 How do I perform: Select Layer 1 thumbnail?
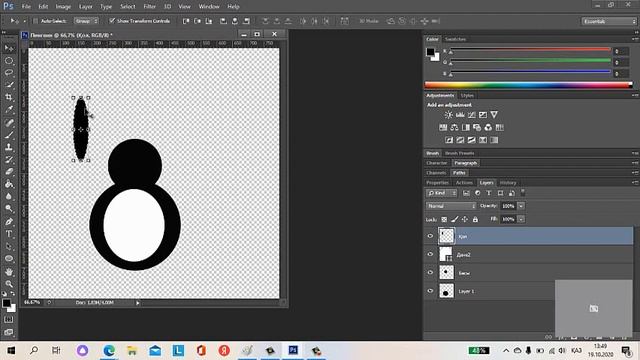click(x=446, y=291)
